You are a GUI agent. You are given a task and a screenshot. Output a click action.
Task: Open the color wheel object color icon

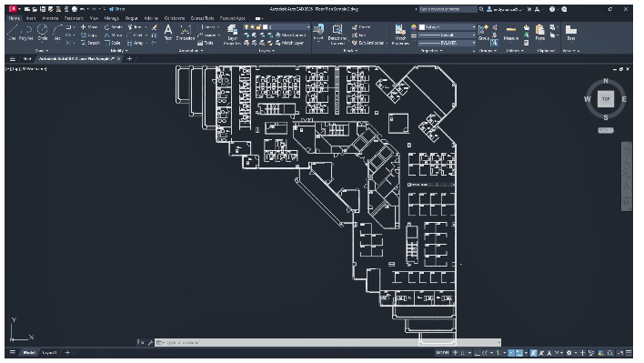pos(414,27)
